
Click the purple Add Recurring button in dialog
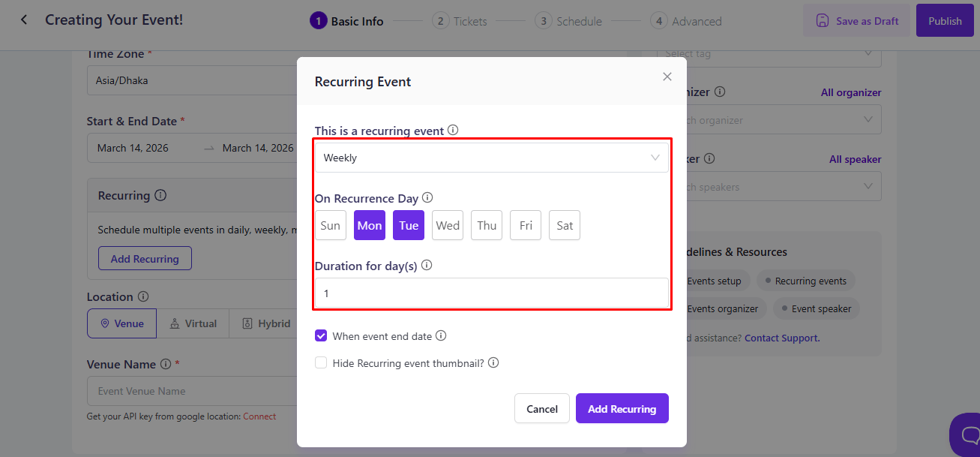(x=622, y=408)
